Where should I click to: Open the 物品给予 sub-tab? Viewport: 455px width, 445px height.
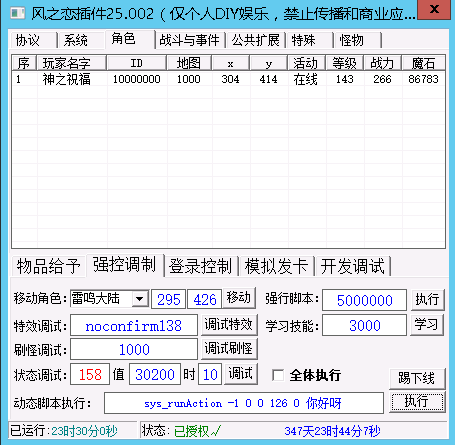[49, 266]
